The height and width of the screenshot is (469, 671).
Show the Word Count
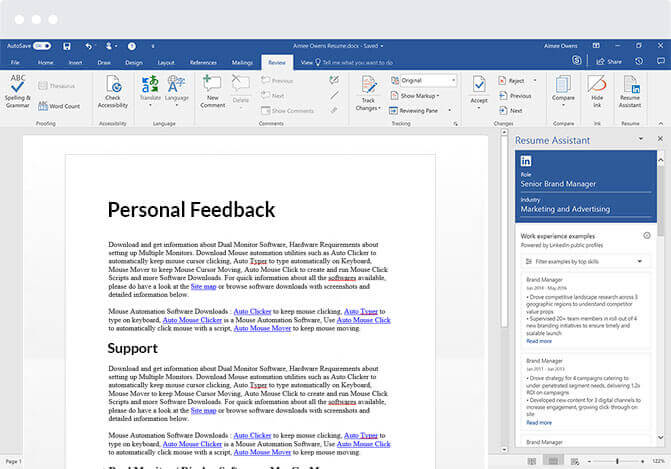[x=59, y=106]
